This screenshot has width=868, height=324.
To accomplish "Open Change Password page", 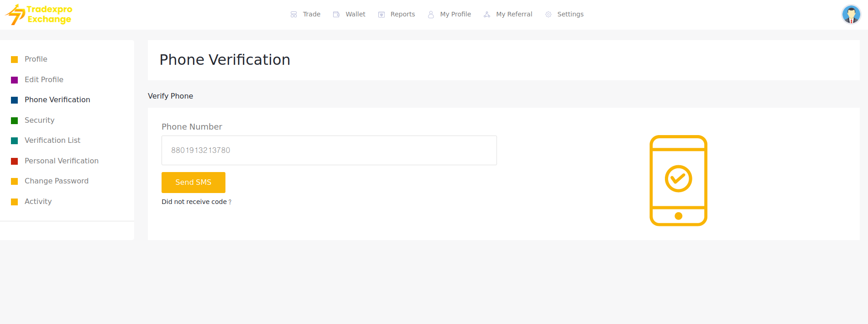I will (57, 181).
